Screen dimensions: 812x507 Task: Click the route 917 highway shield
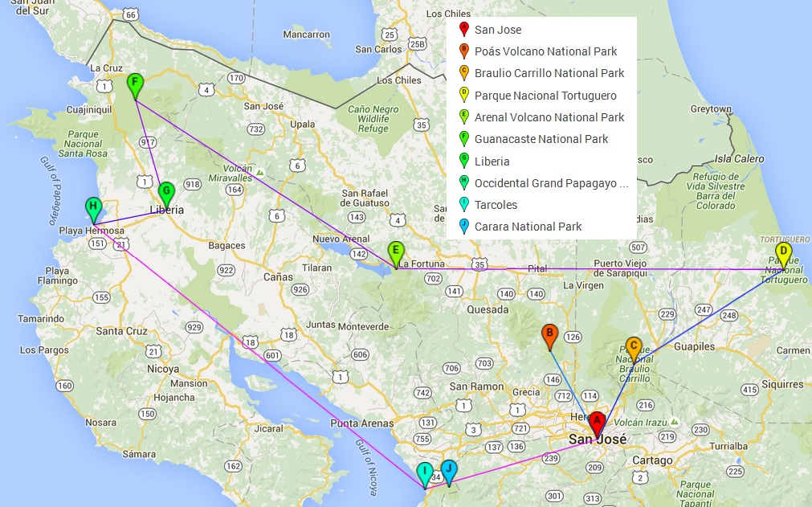point(148,142)
